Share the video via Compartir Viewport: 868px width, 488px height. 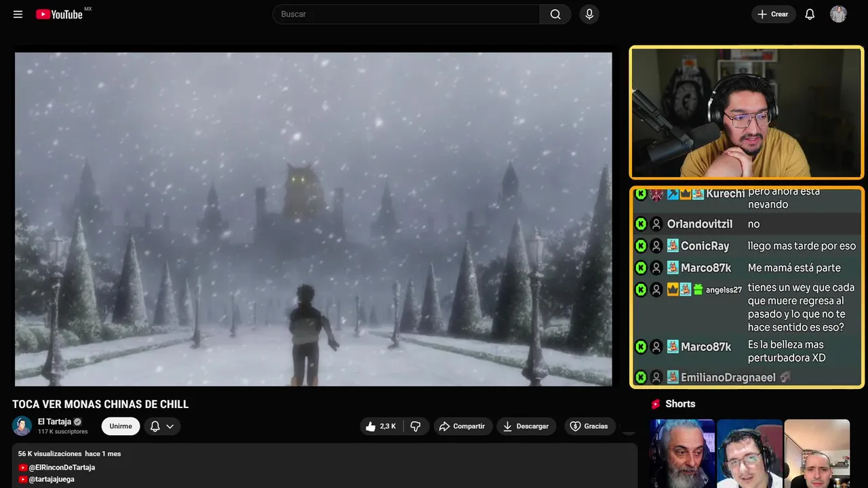(462, 426)
